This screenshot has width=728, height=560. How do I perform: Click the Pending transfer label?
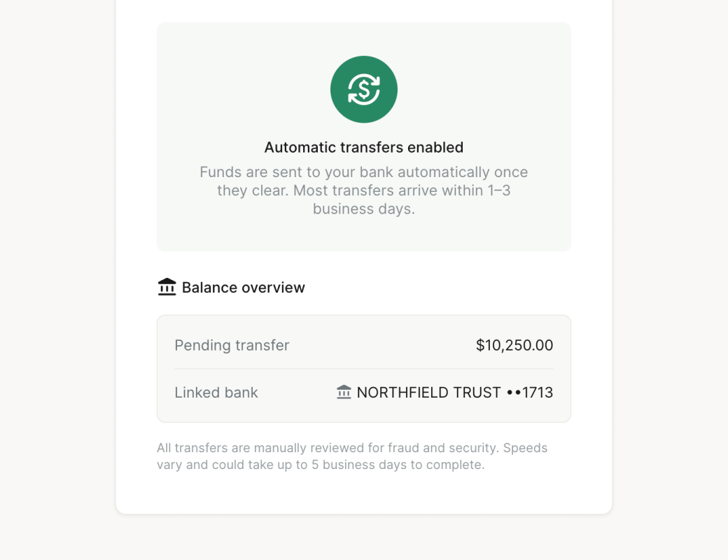click(x=232, y=345)
